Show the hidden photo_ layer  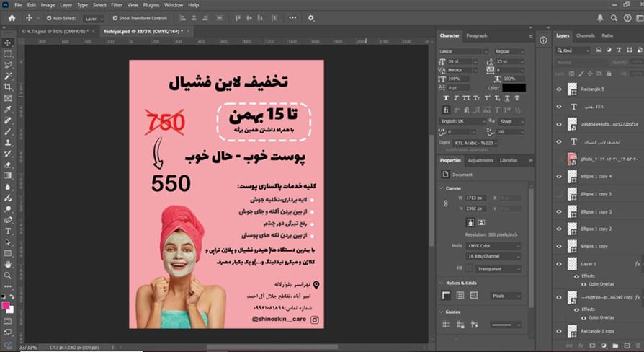[559, 159]
